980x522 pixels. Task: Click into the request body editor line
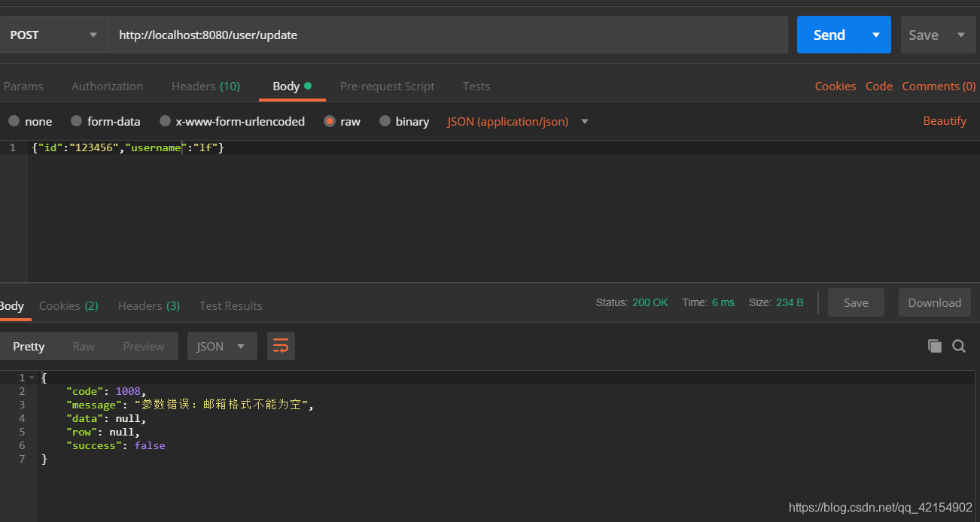point(504,147)
